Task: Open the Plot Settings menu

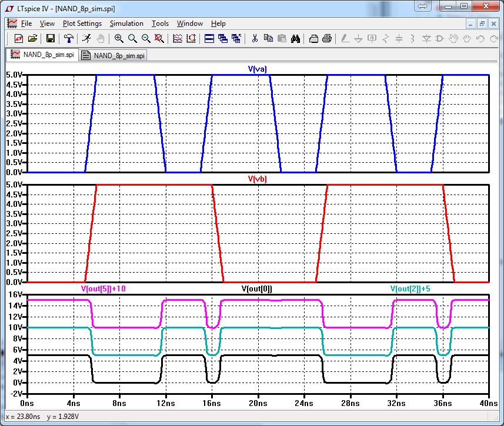Action: (x=82, y=24)
